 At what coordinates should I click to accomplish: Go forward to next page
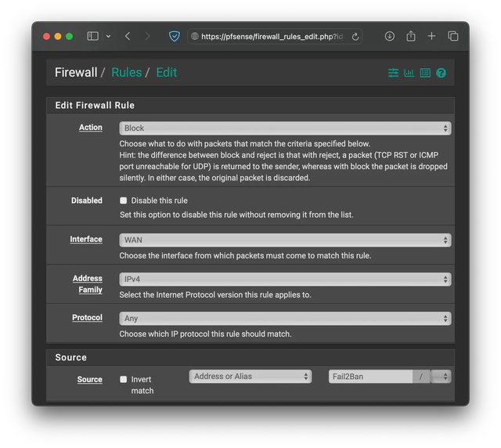147,36
